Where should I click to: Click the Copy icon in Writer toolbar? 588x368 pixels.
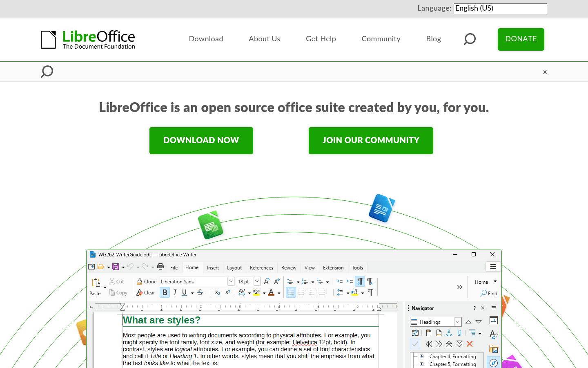[x=112, y=292]
